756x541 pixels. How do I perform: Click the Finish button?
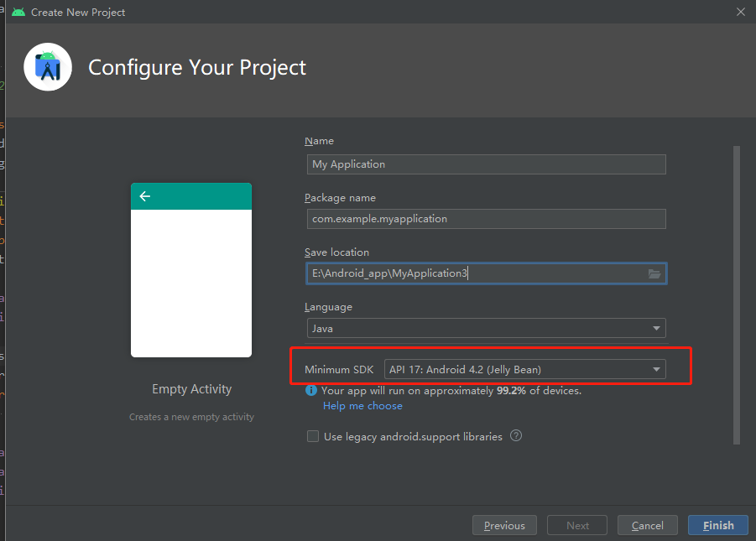click(717, 525)
